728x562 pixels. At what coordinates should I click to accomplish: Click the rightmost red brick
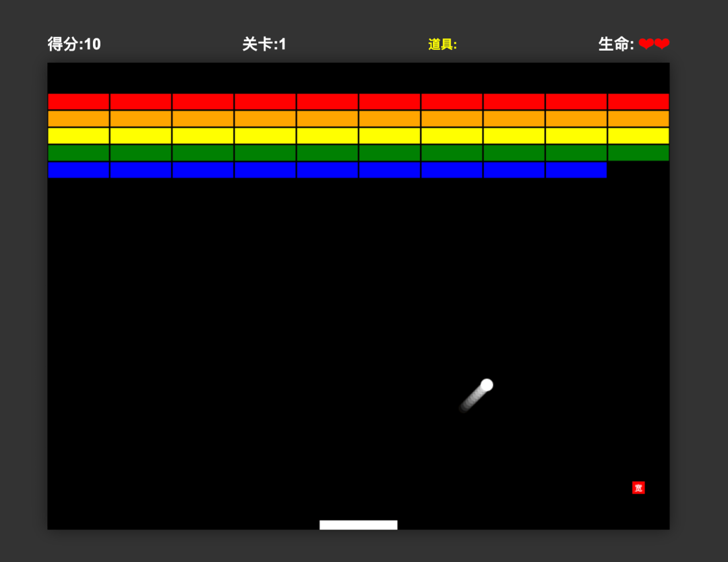[638, 101]
